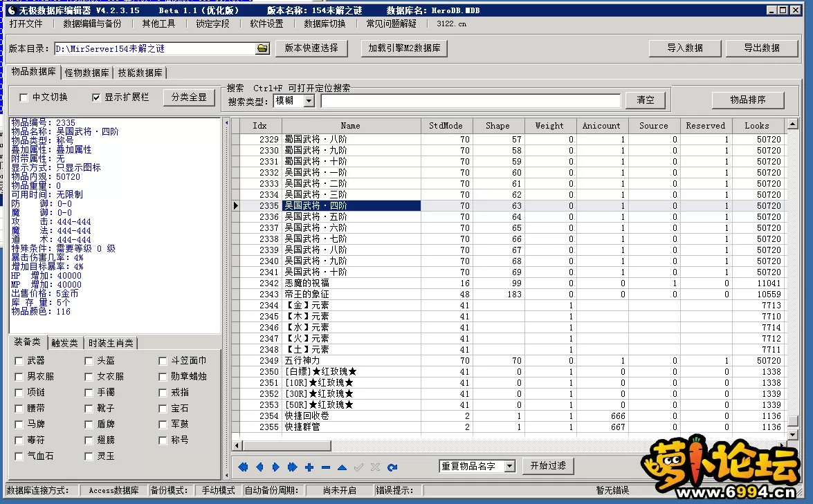Expand the 重复物品名字 filter dropdown
Screen dimensions: 813x504
[x=510, y=466]
